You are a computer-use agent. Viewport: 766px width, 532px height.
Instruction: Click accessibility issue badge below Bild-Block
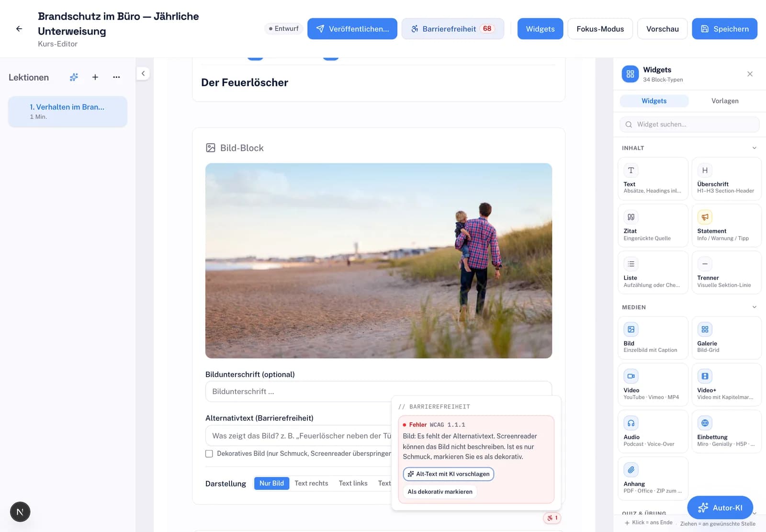point(552,518)
